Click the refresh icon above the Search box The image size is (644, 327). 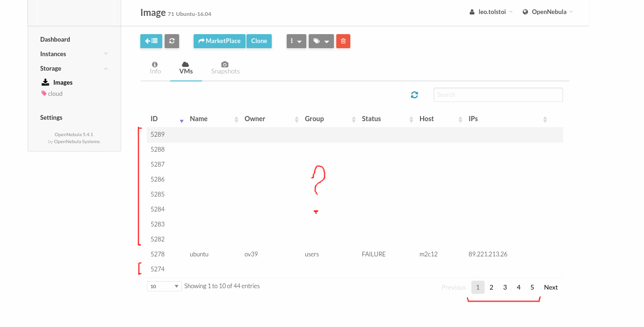coord(414,94)
